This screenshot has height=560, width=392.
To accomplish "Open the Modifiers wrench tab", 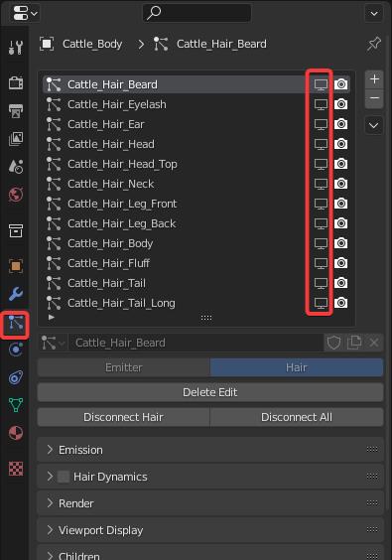I will (x=16, y=294).
